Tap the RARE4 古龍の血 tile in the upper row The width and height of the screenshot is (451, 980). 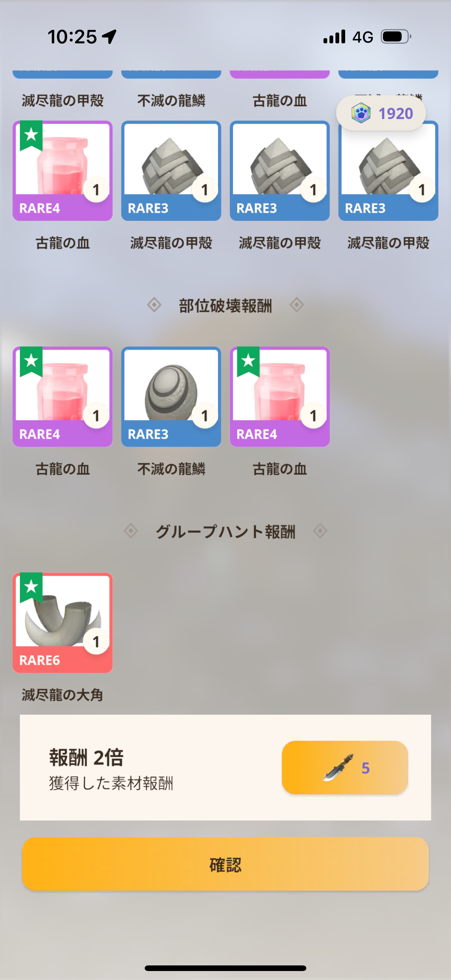(62, 170)
